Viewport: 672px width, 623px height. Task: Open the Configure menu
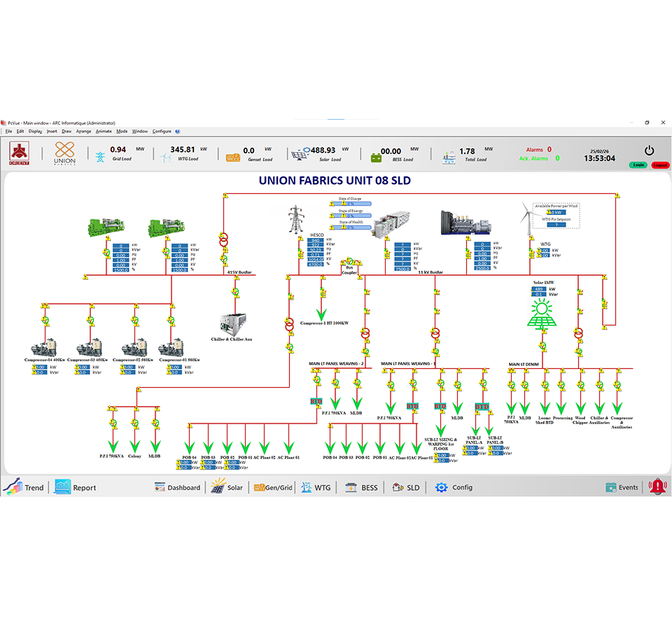(x=162, y=131)
